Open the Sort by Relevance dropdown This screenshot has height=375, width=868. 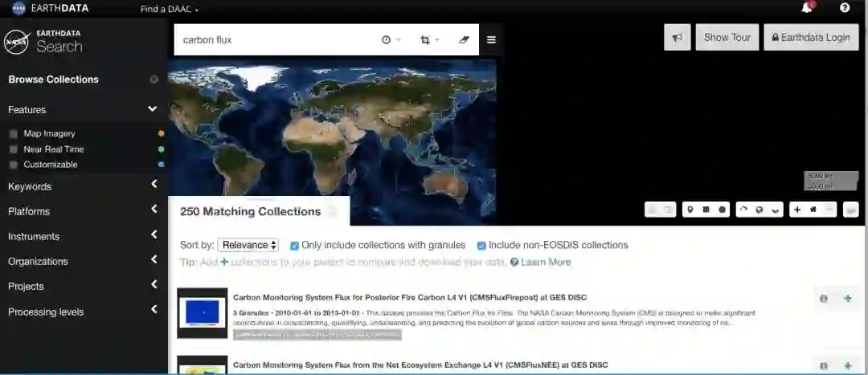(x=249, y=246)
